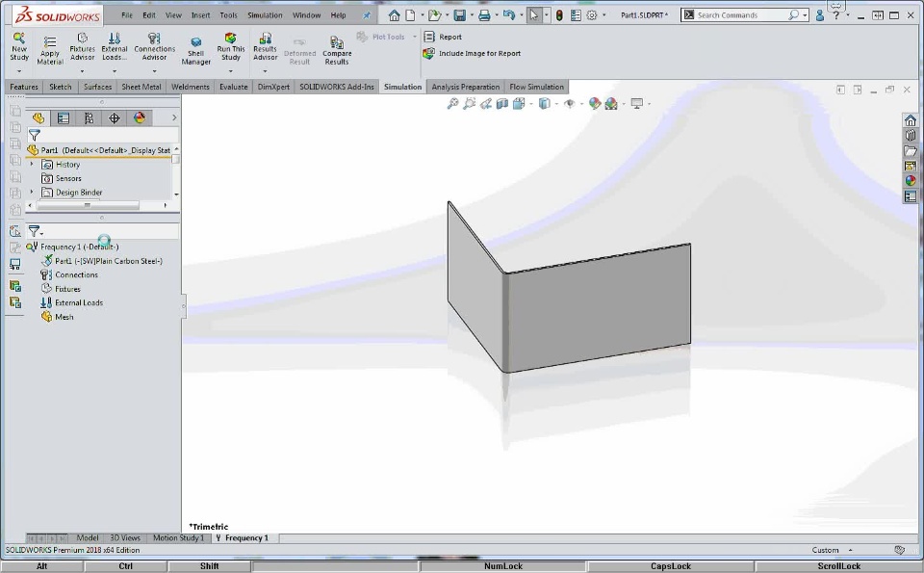Viewport: 924px width, 573px height.
Task: Open SOLIDWORKS Resources home icon in task pane
Action: (911, 120)
